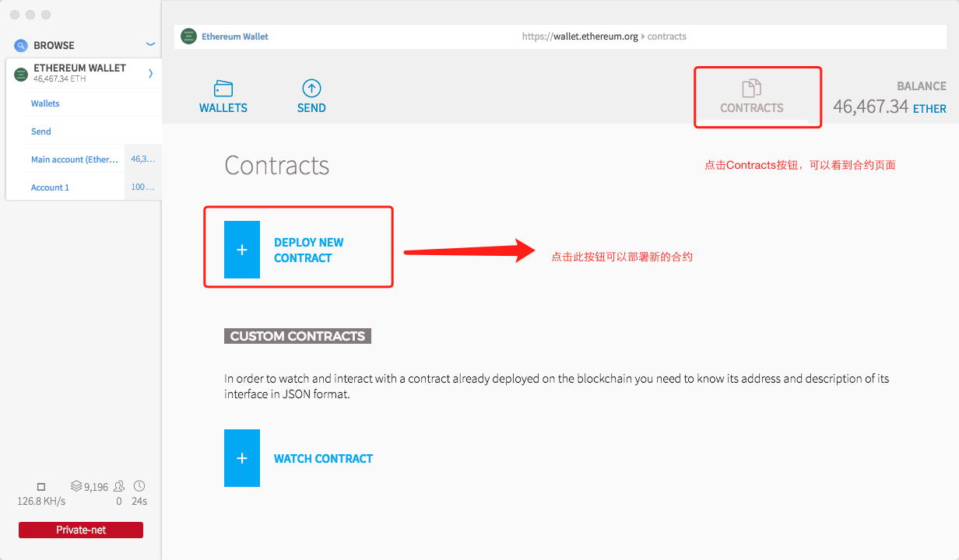Image resolution: width=959 pixels, height=560 pixels.
Task: Click the Send up-arrow icon in the header
Action: click(311, 89)
